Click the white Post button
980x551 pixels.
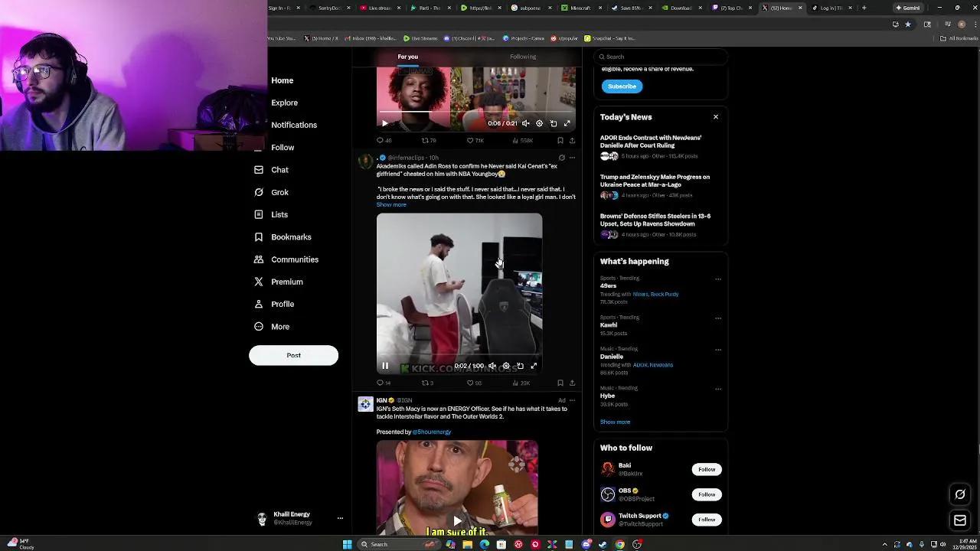293,355
